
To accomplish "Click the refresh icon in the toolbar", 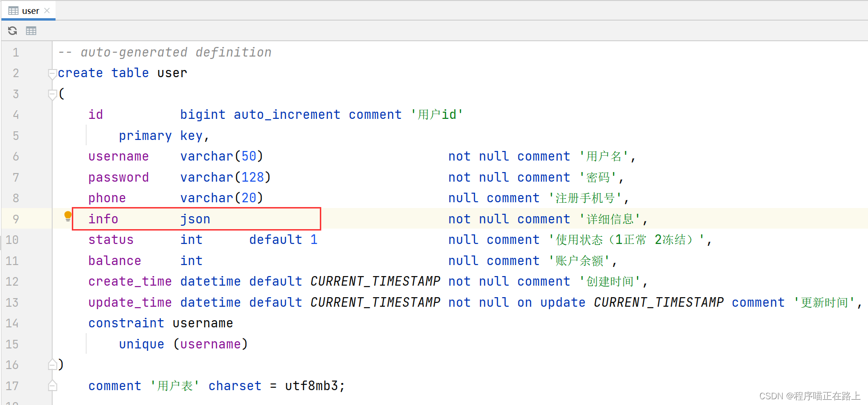I will click(x=12, y=31).
